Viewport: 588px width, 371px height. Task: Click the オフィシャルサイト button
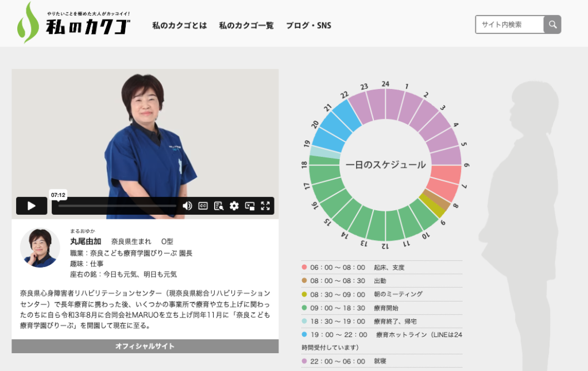145,346
